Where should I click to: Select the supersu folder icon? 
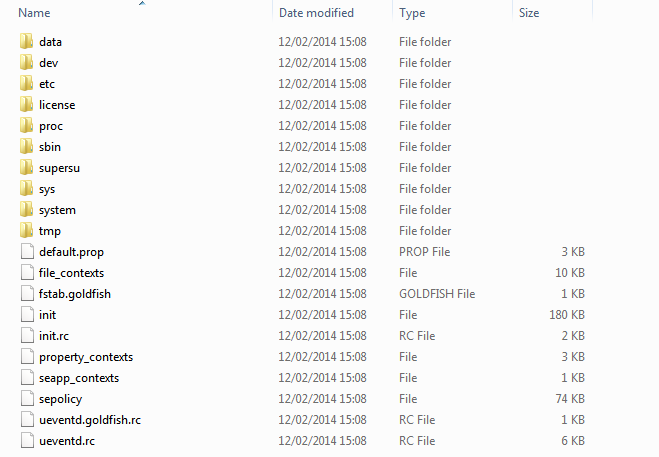(26, 168)
